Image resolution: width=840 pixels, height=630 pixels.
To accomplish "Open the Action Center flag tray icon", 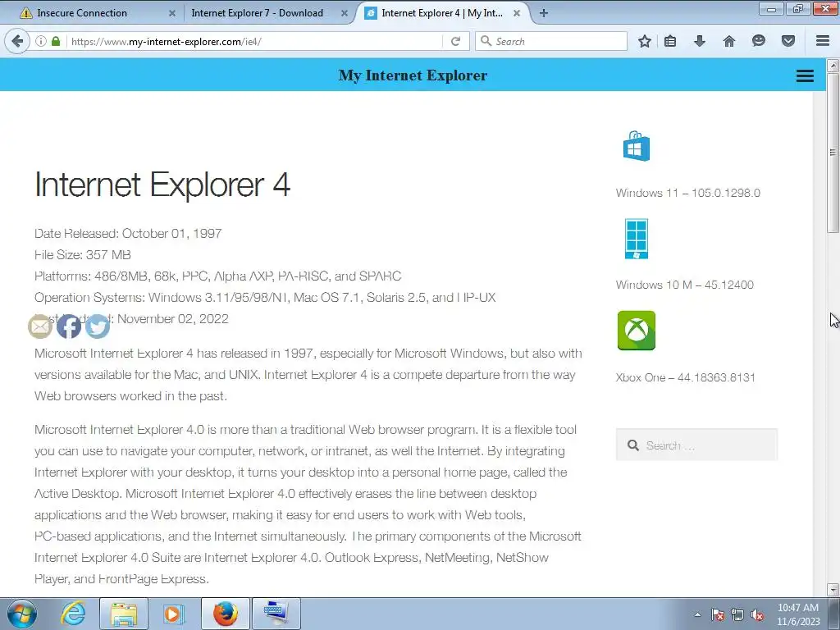I will pos(717,615).
